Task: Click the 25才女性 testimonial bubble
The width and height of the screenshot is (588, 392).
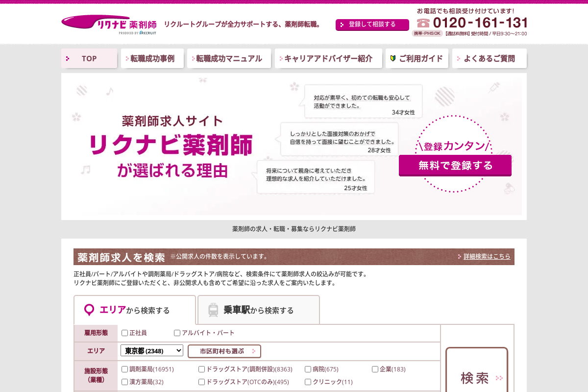Action: [x=315, y=177]
